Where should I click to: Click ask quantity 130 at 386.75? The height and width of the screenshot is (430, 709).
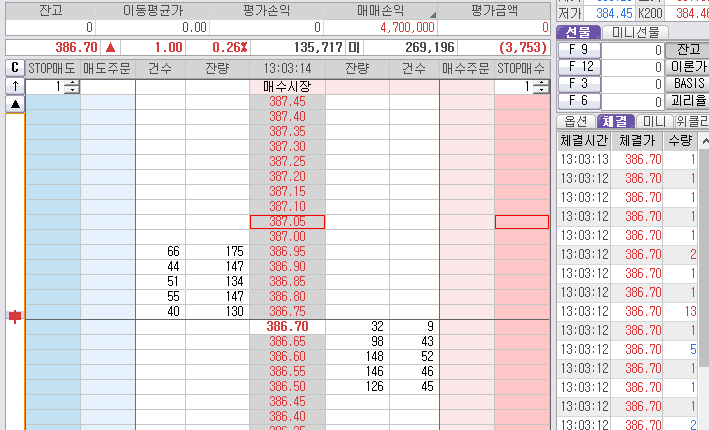click(217, 312)
